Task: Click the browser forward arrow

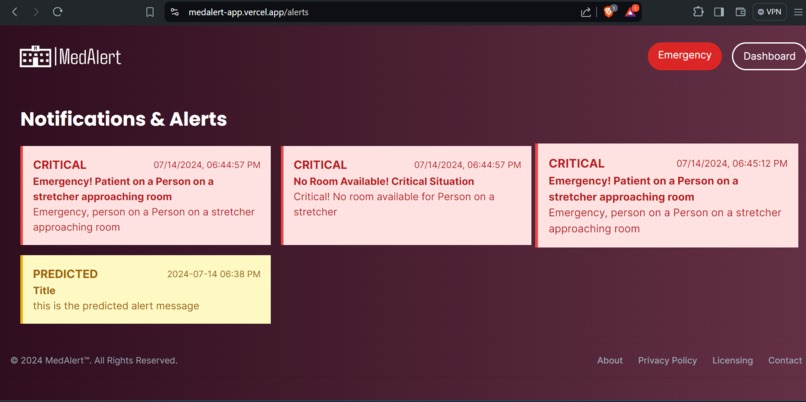Action: [x=35, y=12]
